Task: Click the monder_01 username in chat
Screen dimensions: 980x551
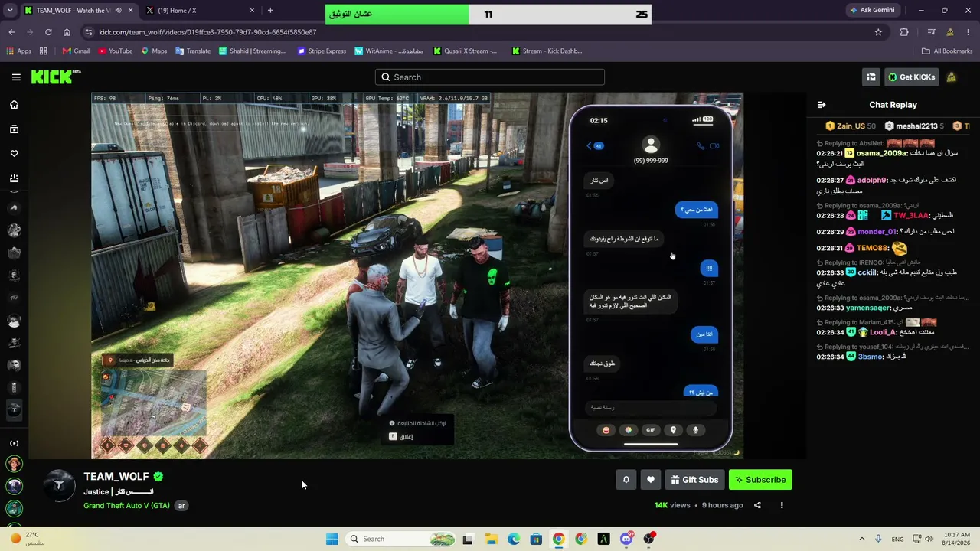Action: pos(877,232)
